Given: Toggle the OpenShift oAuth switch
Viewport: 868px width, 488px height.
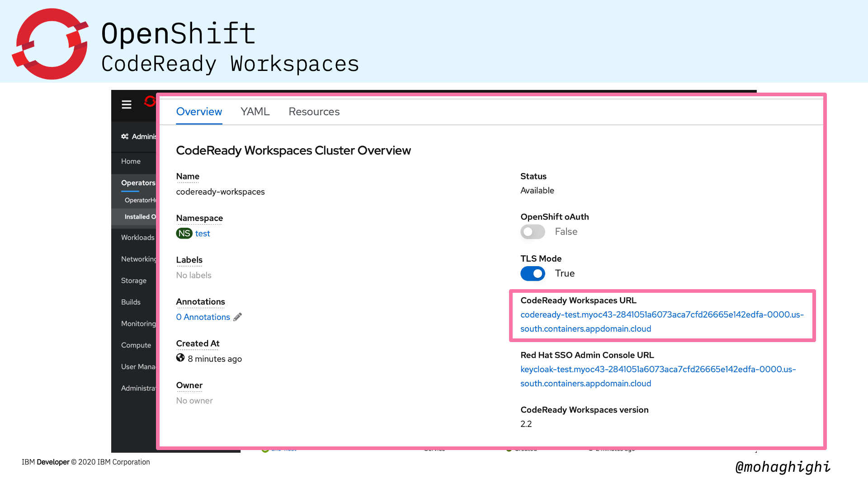Looking at the screenshot, I should pyautogui.click(x=533, y=231).
